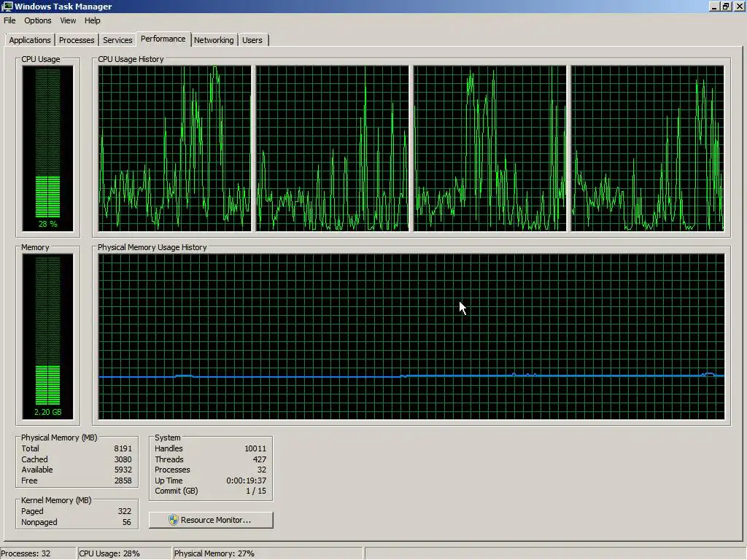Click the Nonpaged kernel memory value 56

click(x=126, y=522)
